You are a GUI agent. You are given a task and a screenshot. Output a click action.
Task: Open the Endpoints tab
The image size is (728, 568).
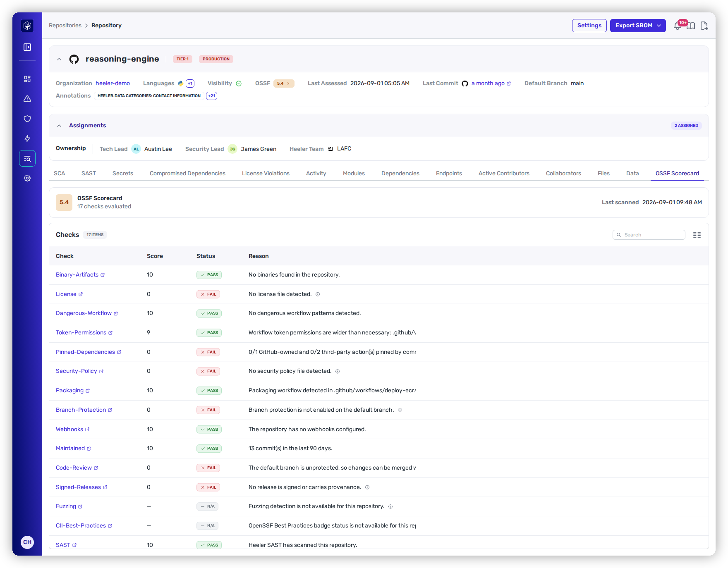pos(449,173)
